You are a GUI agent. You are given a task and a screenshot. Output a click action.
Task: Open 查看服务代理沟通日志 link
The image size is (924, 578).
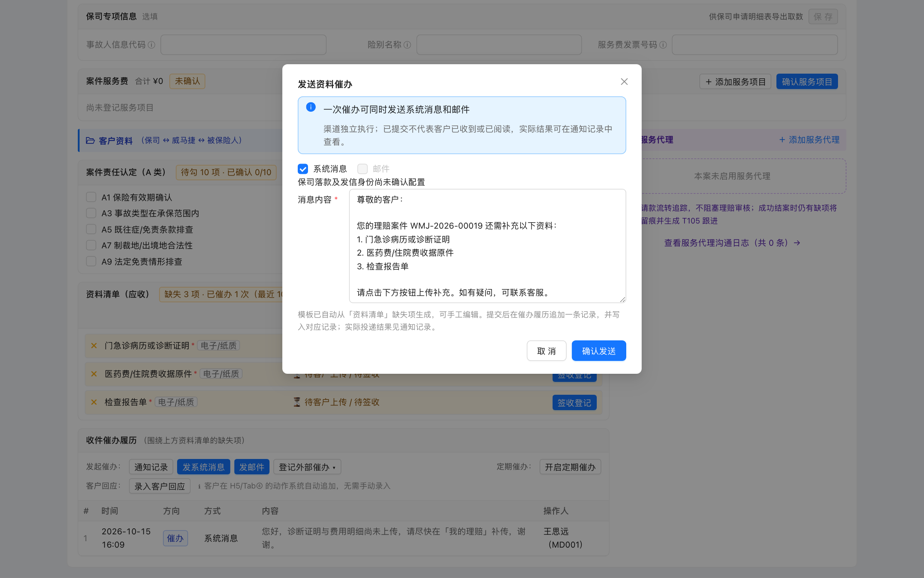pos(732,243)
